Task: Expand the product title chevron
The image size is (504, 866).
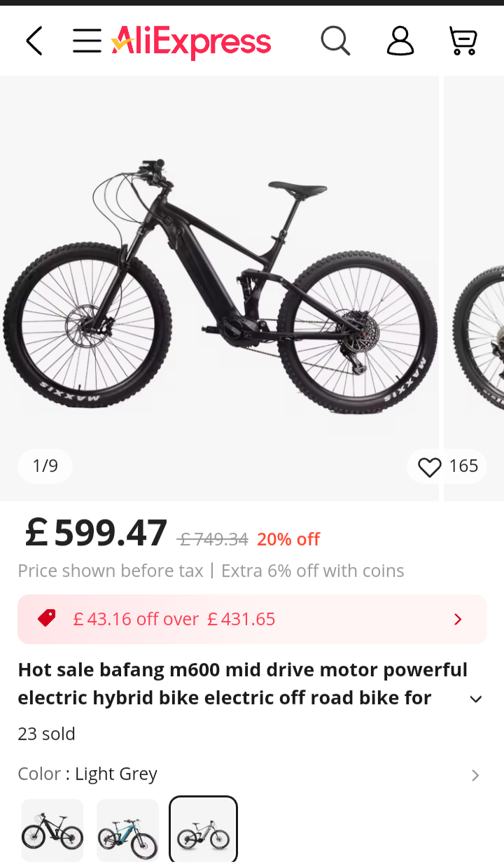Action: pyautogui.click(x=476, y=699)
